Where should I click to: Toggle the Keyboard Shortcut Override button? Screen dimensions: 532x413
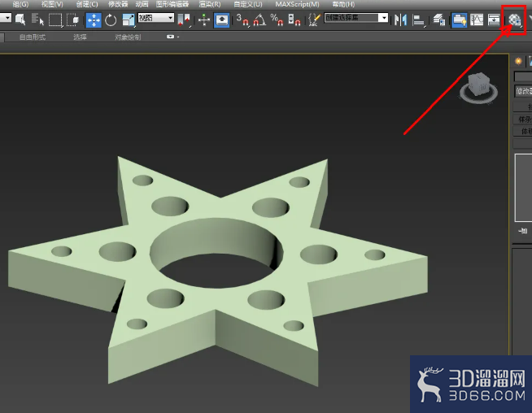pyautogui.click(x=221, y=20)
